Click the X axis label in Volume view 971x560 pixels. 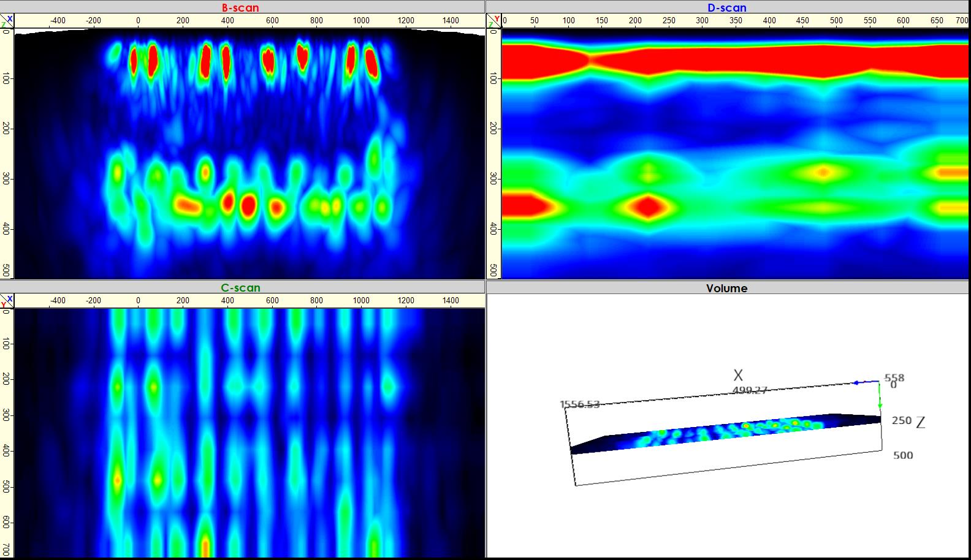point(738,375)
